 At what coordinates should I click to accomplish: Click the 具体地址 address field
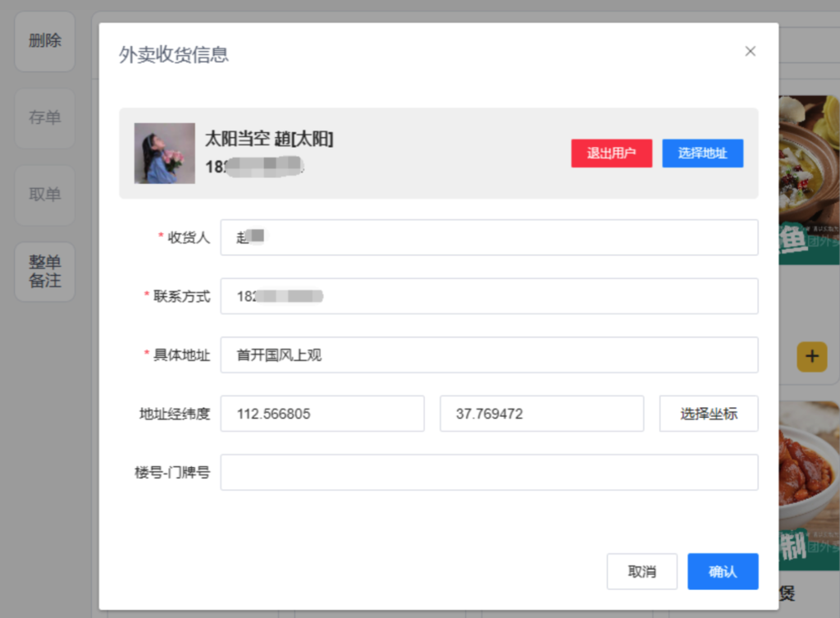tap(489, 355)
